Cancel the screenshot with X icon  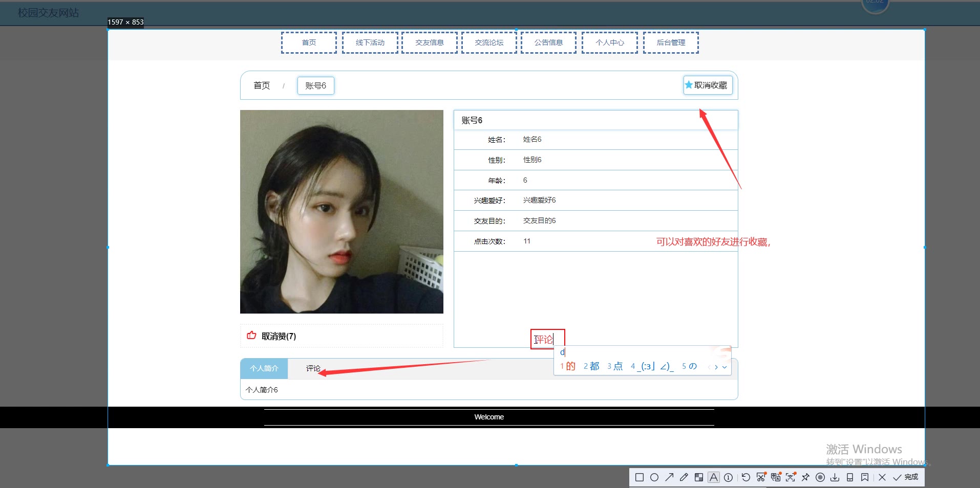882,477
